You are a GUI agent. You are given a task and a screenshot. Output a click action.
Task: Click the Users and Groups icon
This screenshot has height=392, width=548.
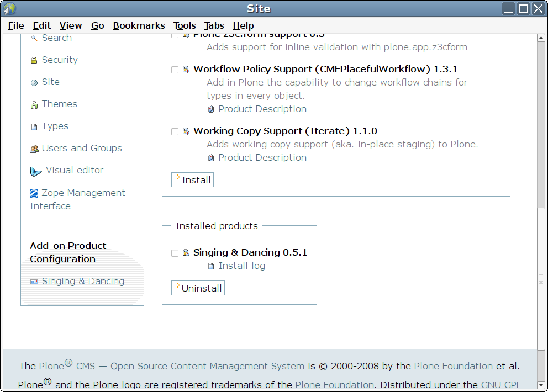click(x=34, y=149)
